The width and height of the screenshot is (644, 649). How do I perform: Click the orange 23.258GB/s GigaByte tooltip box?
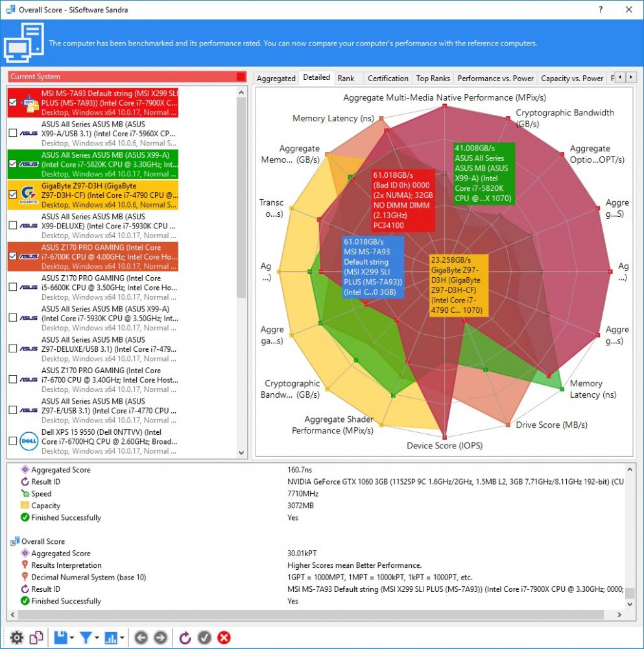[459, 285]
